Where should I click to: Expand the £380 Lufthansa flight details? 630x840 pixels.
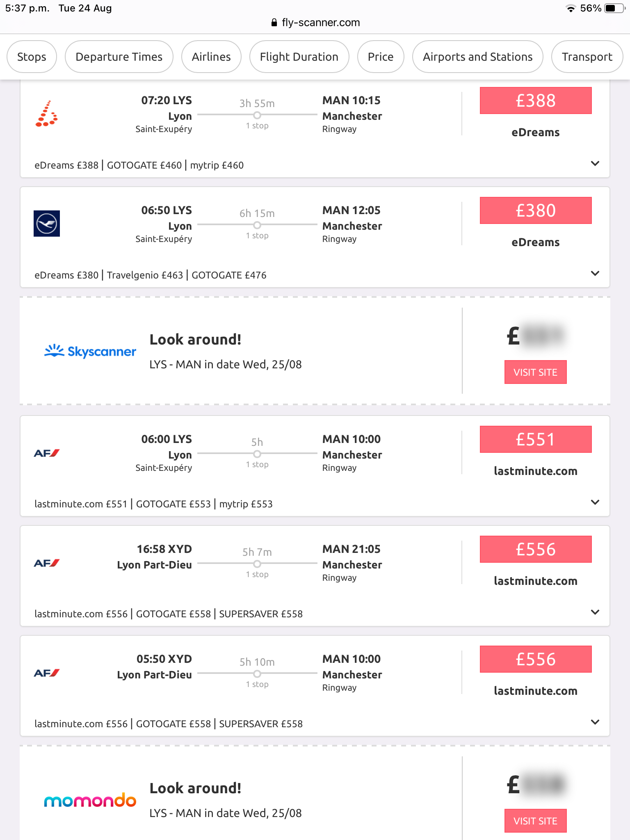595,274
